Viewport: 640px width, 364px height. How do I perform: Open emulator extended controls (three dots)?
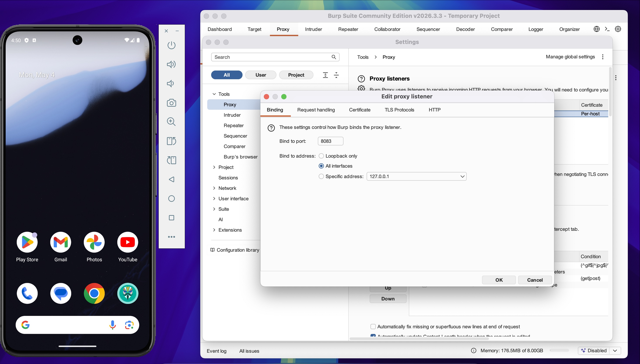click(x=172, y=237)
